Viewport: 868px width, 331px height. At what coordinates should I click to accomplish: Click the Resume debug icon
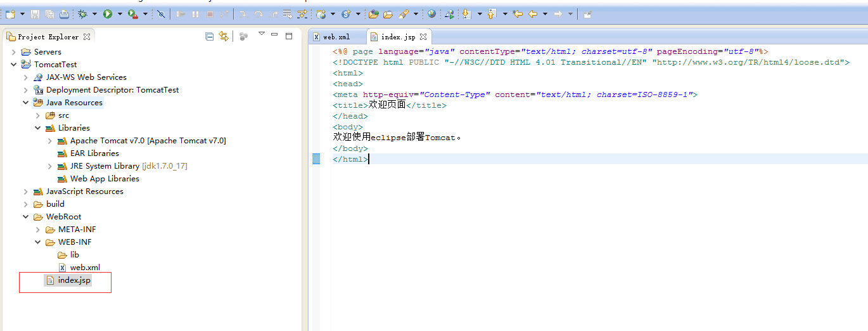[x=181, y=14]
